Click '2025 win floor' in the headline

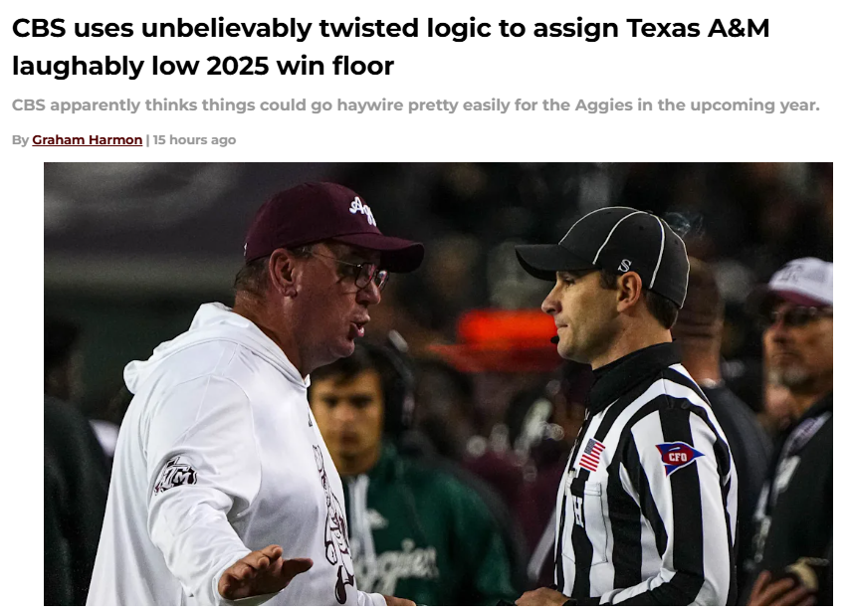tap(301, 67)
